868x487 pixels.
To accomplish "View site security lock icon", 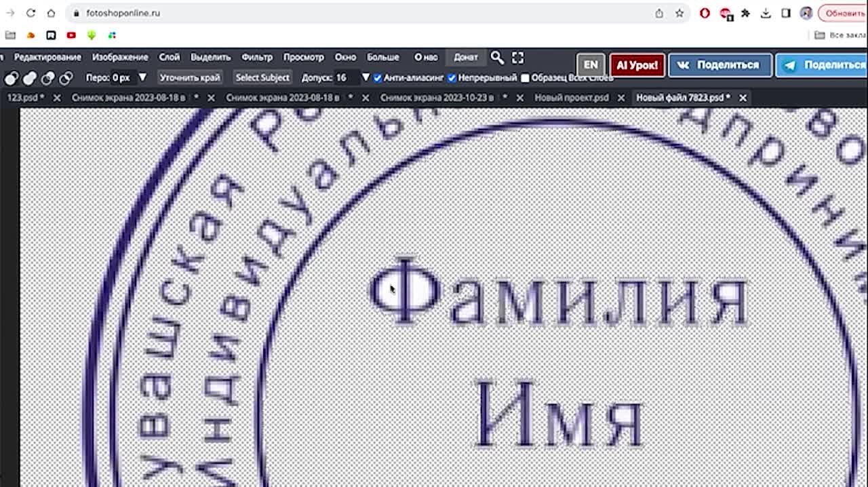I will 76,13.
